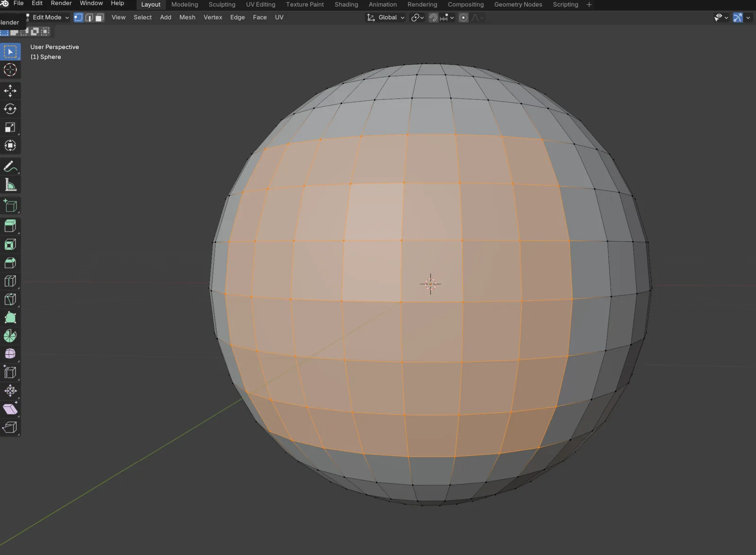Screen dimensions: 756x555
Task: Select the Bevel tool
Action: pos(10,263)
